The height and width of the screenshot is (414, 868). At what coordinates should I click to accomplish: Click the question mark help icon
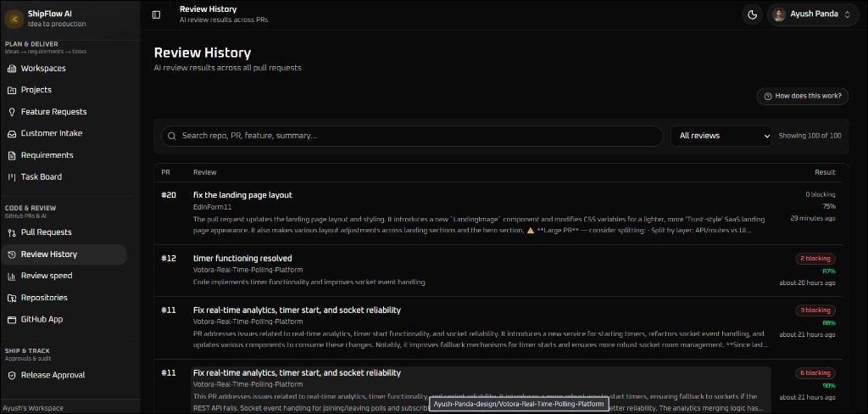(768, 97)
